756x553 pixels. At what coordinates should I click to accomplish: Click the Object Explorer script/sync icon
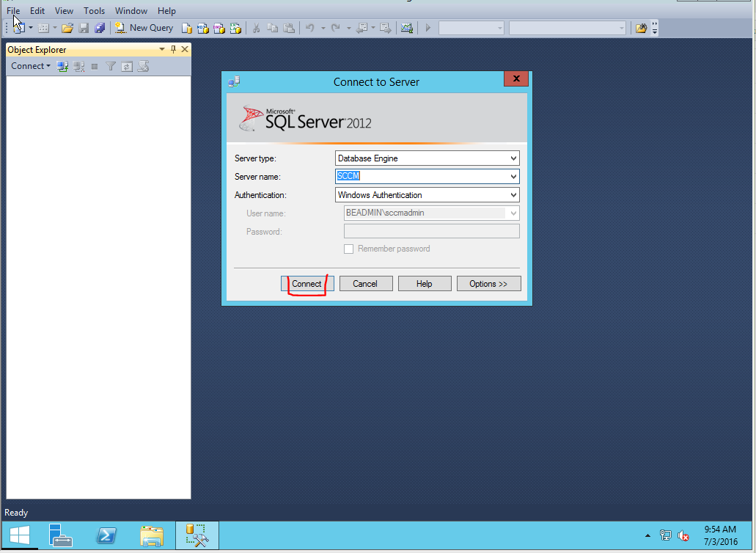click(x=143, y=67)
